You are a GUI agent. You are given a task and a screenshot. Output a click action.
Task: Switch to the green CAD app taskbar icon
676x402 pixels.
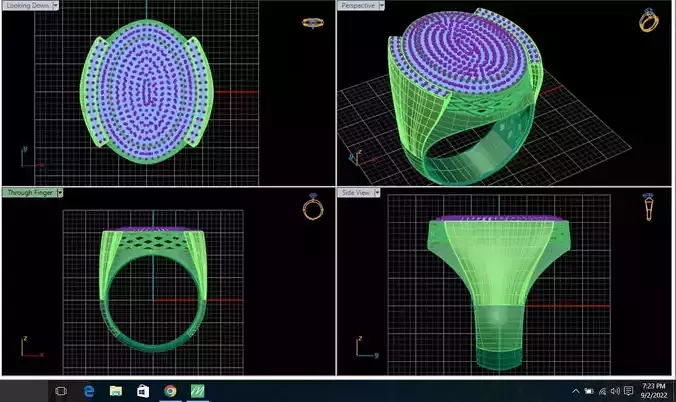pyautogui.click(x=197, y=391)
